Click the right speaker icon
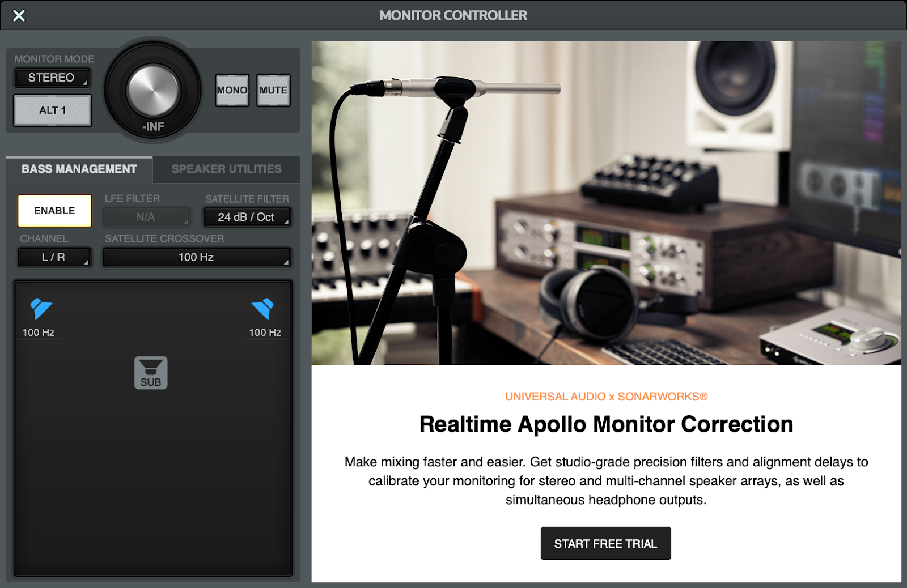 coord(262,309)
